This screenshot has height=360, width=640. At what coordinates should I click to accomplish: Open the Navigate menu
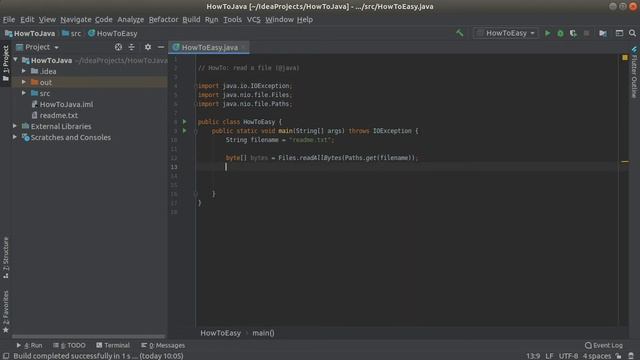[76, 20]
